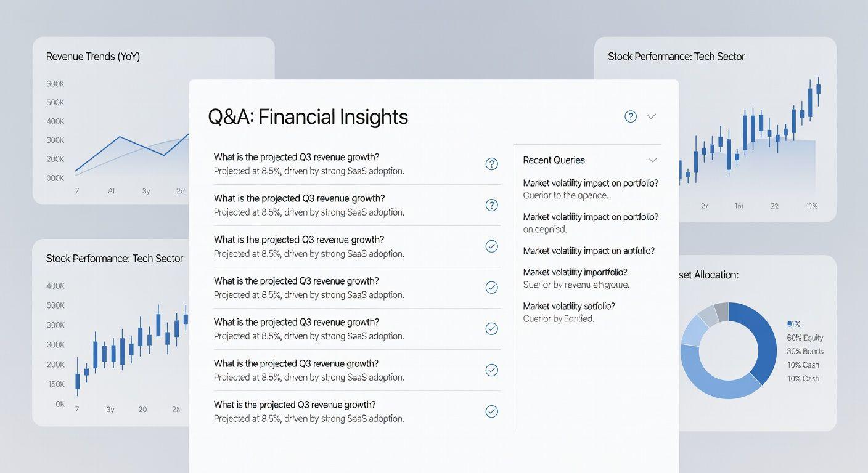Screen dimensions: 868x473
Task: Click the question-mark icon on first Q3 revenue entry
Action: click(491, 164)
